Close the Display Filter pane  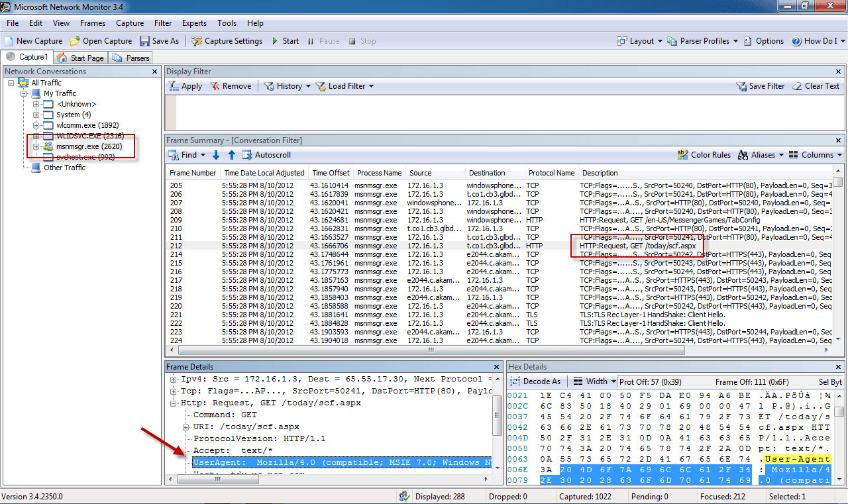coord(839,71)
